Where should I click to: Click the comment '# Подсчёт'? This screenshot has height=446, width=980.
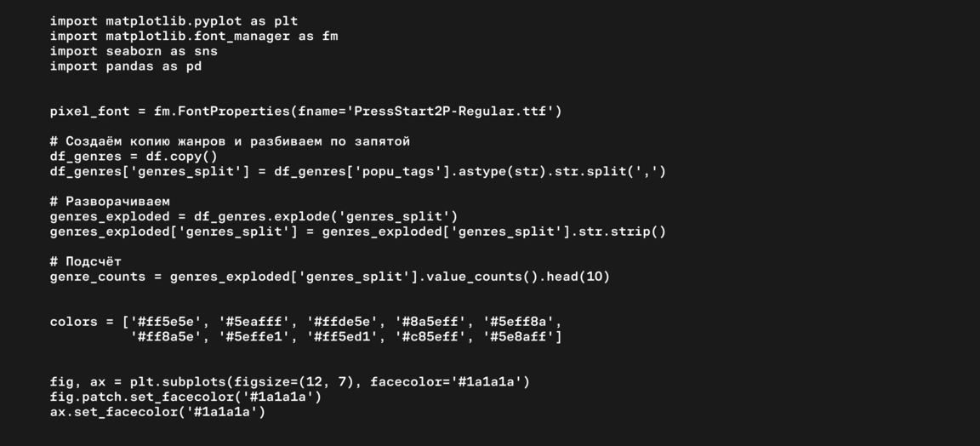[85, 261]
